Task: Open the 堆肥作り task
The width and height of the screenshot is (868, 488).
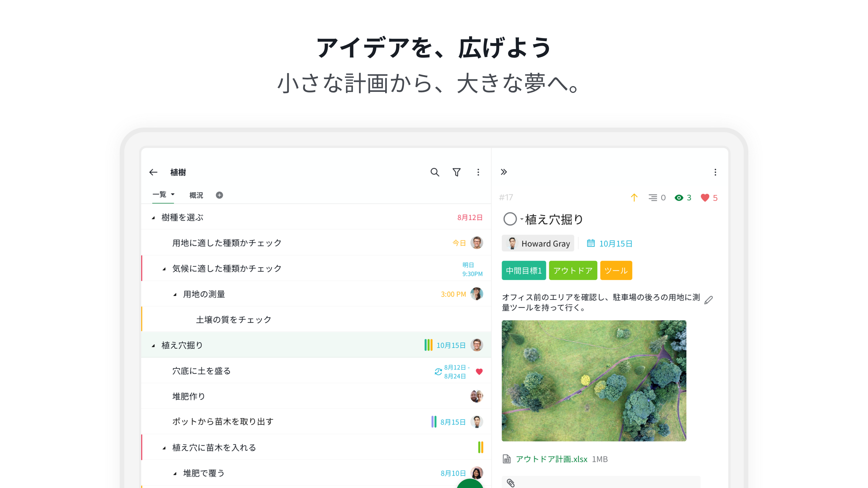Action: click(x=316, y=396)
